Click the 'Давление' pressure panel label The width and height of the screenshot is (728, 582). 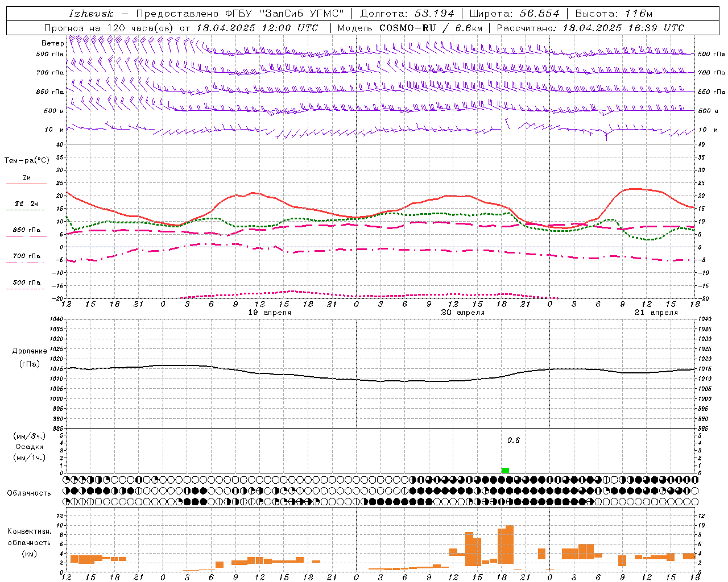point(30,351)
